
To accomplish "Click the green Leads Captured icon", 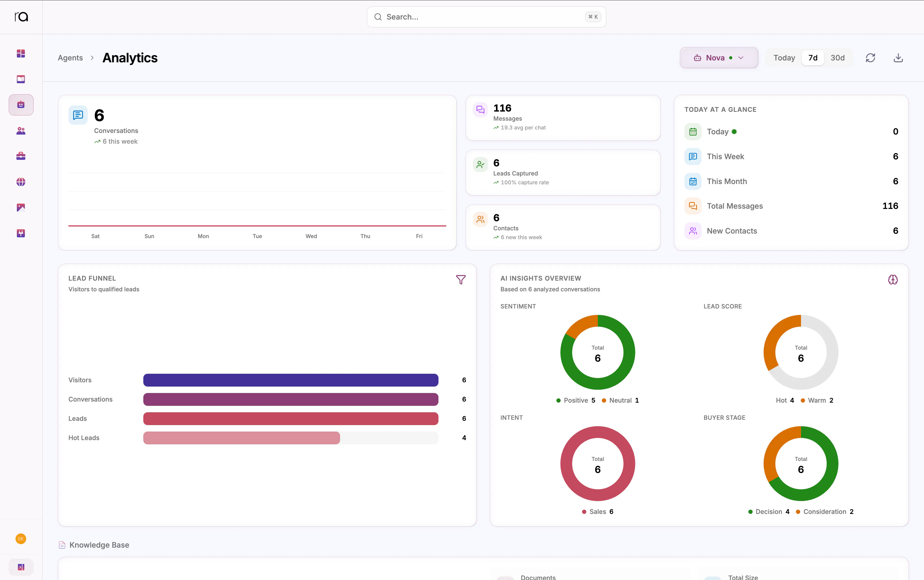I will coord(480,165).
